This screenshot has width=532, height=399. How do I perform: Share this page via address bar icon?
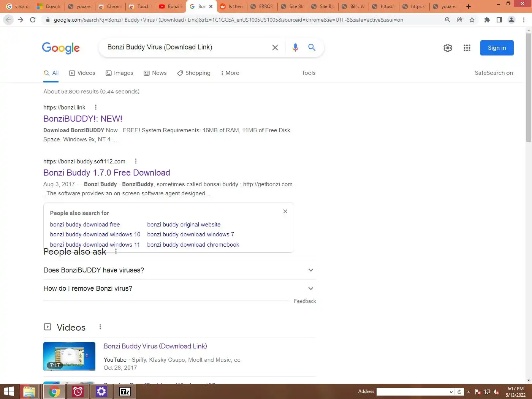pyautogui.click(x=459, y=20)
